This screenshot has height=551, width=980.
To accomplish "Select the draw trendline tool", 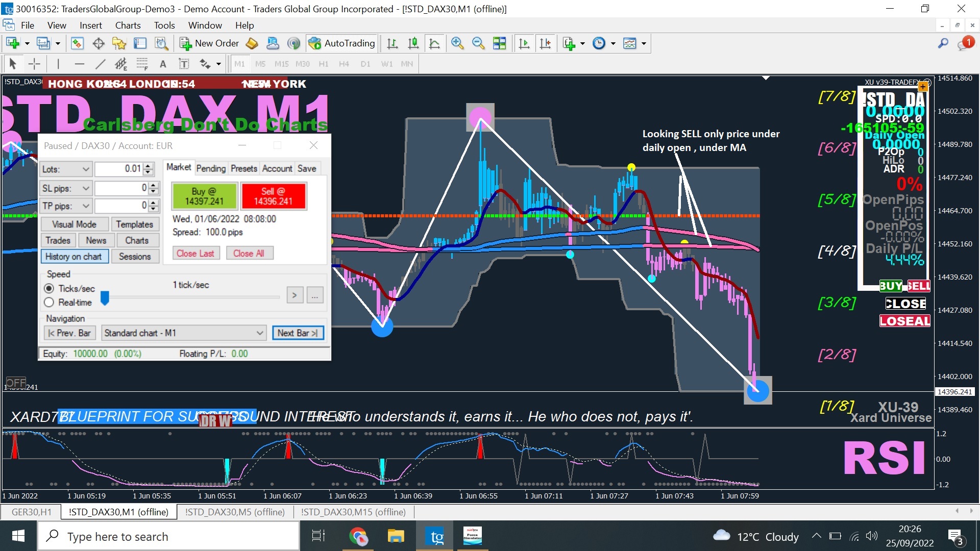I will tap(100, 64).
